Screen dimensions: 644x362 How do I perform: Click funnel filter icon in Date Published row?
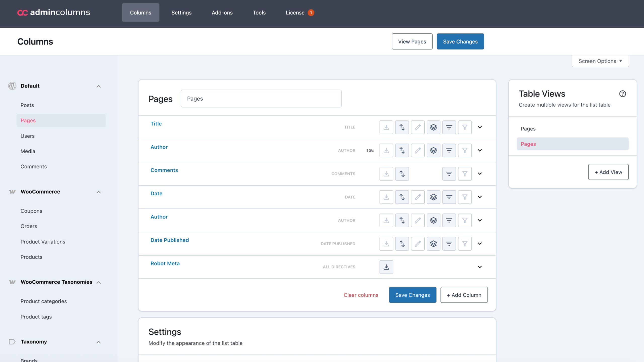[x=465, y=244]
